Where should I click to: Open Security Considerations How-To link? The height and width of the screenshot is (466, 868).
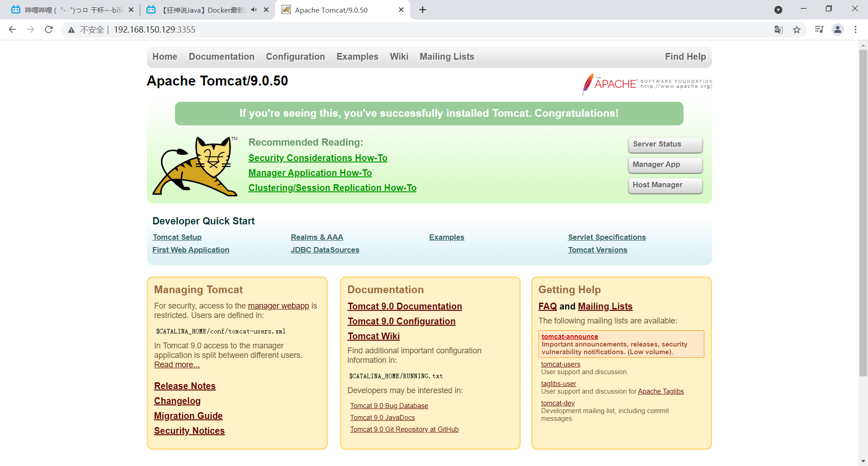click(x=318, y=158)
